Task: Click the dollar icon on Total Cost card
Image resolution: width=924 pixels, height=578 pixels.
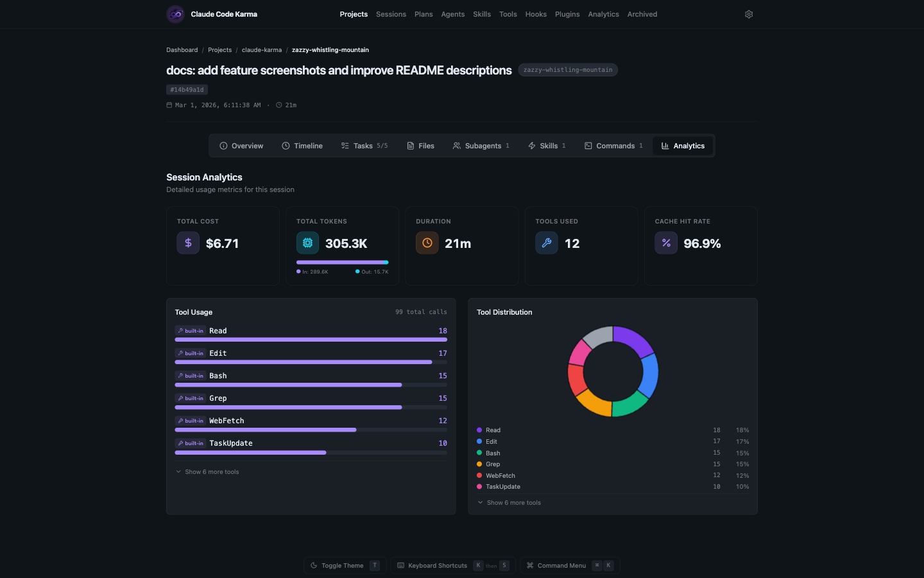Action: tap(188, 243)
